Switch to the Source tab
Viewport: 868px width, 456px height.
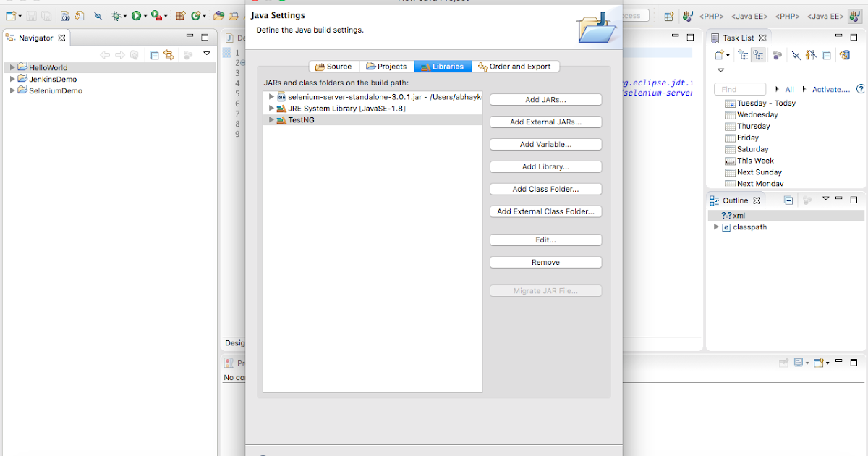pos(334,66)
